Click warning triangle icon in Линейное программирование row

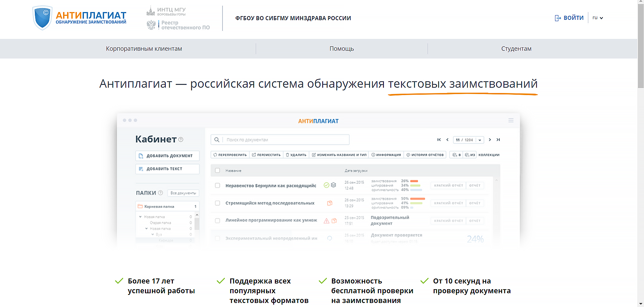[x=326, y=221]
